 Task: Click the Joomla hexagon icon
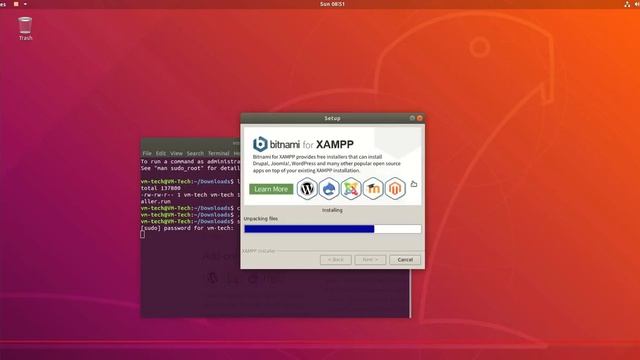point(351,189)
